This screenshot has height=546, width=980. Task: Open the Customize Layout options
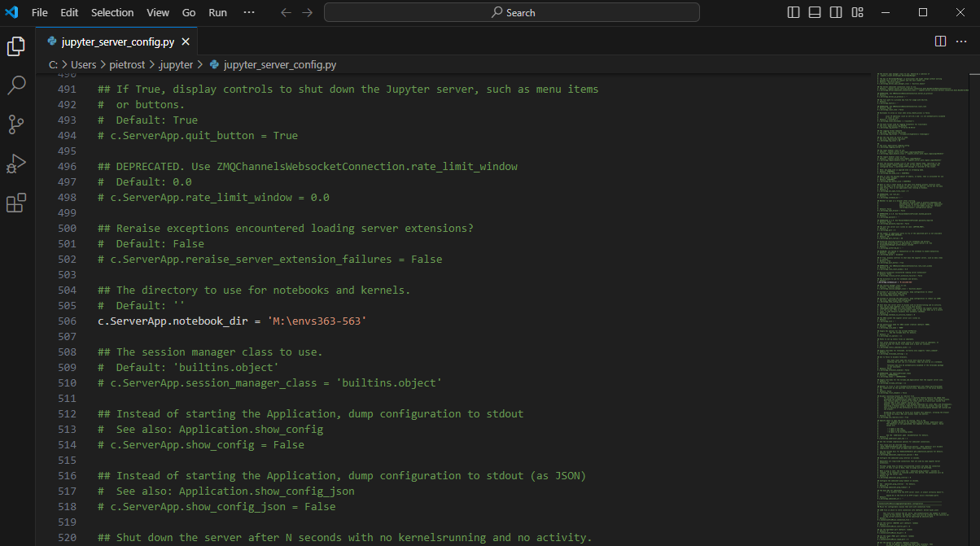point(857,12)
